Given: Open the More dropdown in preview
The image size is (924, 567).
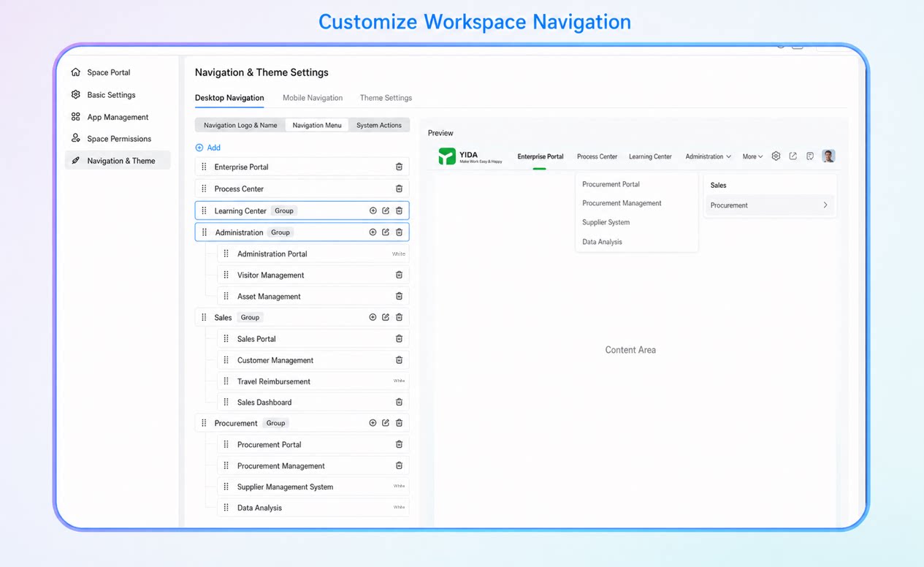Looking at the screenshot, I should coord(752,156).
